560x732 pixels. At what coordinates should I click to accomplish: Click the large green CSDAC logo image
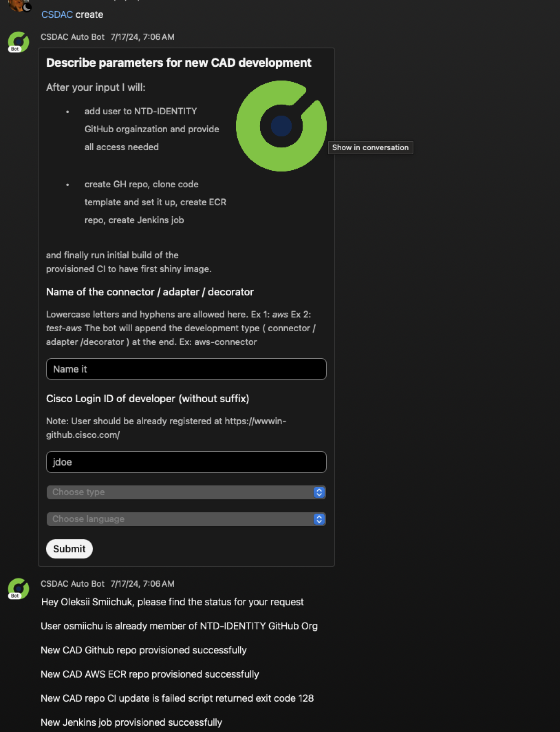[281, 126]
